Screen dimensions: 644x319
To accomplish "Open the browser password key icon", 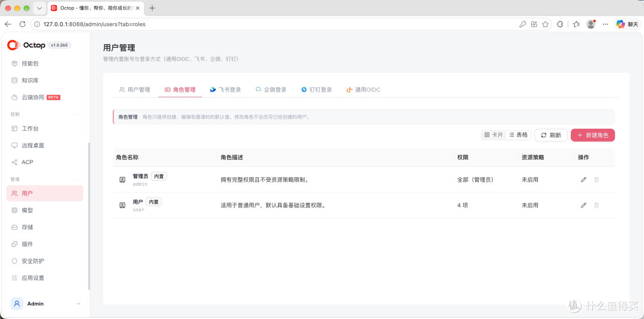I will pyautogui.click(x=522, y=24).
